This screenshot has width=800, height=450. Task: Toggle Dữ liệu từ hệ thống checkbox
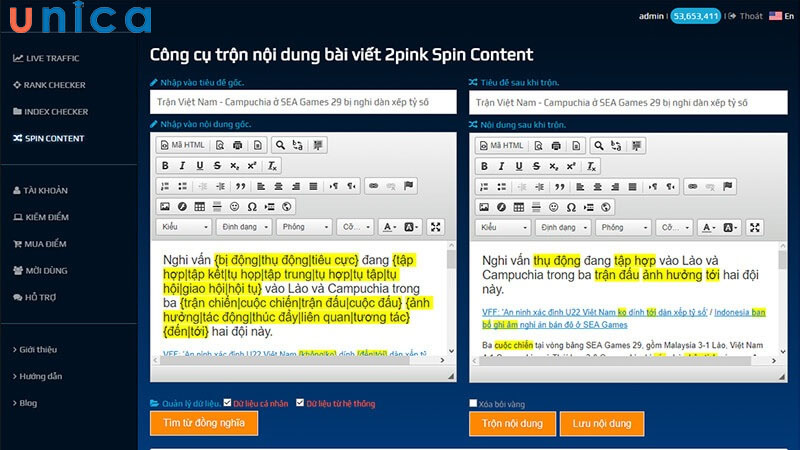tap(300, 403)
